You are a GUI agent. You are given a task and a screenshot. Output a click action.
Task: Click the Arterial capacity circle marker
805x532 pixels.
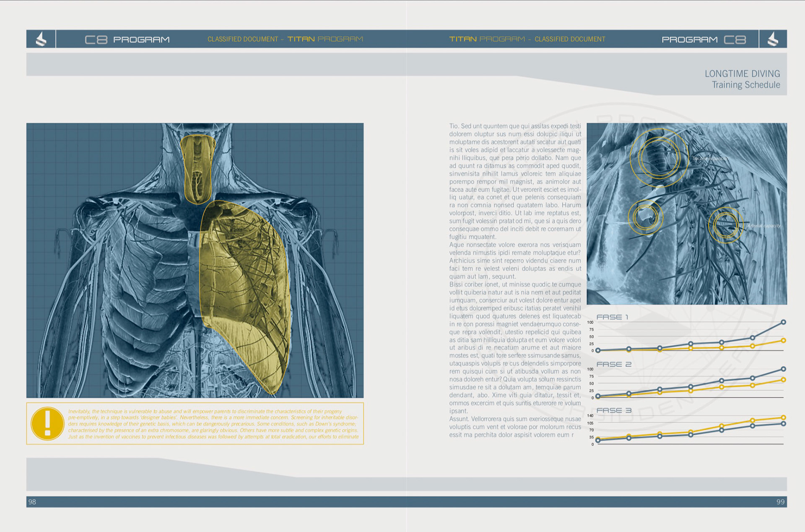725,225
